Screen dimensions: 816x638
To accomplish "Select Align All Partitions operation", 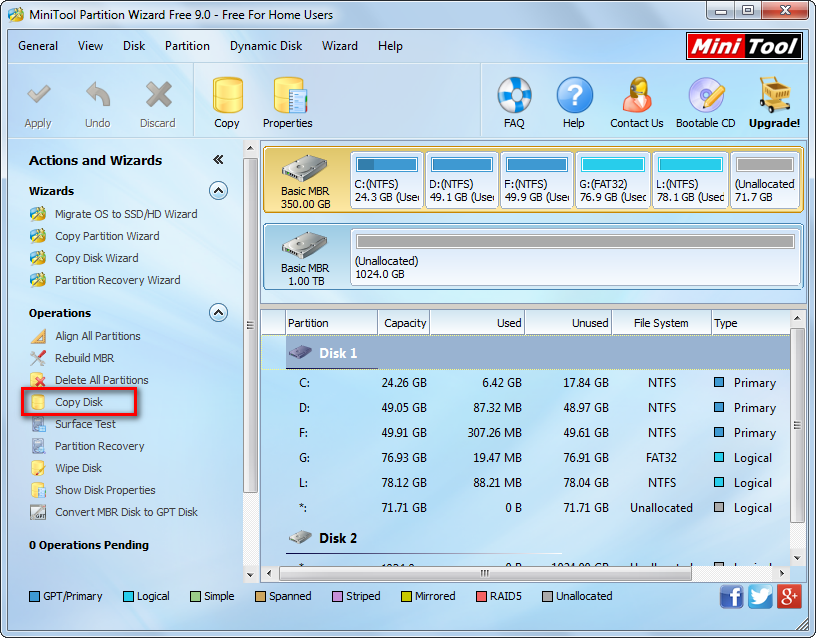I will coord(98,336).
